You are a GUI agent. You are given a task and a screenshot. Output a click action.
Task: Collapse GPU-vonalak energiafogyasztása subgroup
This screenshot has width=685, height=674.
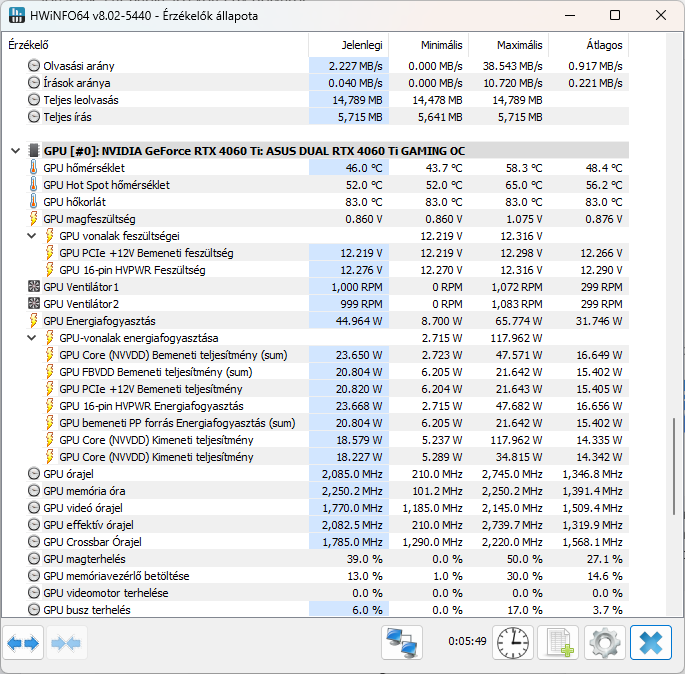(x=32, y=338)
